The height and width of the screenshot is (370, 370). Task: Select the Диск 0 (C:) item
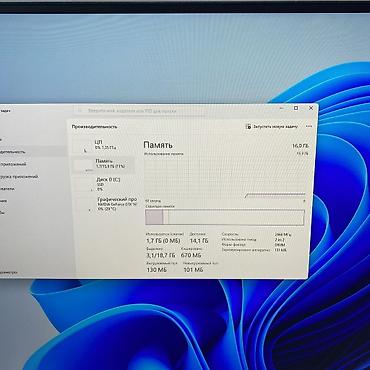(x=104, y=184)
